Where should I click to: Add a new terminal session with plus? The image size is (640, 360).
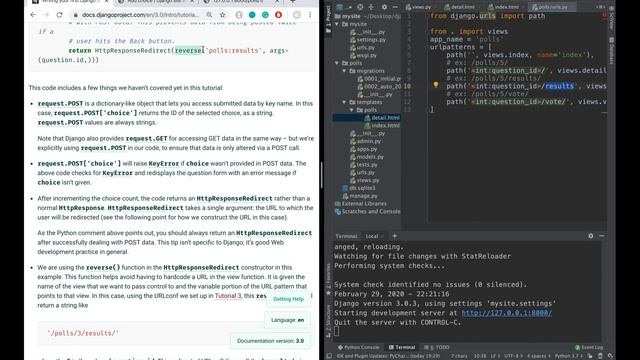(x=394, y=236)
